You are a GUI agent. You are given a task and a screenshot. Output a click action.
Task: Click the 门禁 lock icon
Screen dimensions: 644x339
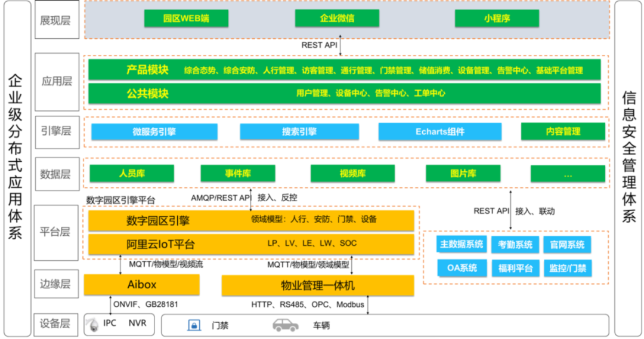click(x=194, y=325)
